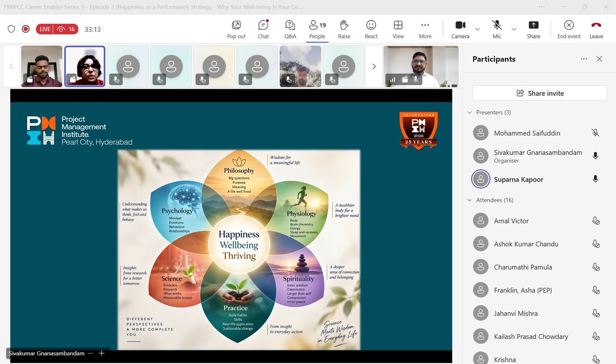Toggle Mohammed Saifuddin's muted mic icon
The width and height of the screenshot is (616, 364).
coord(595,133)
